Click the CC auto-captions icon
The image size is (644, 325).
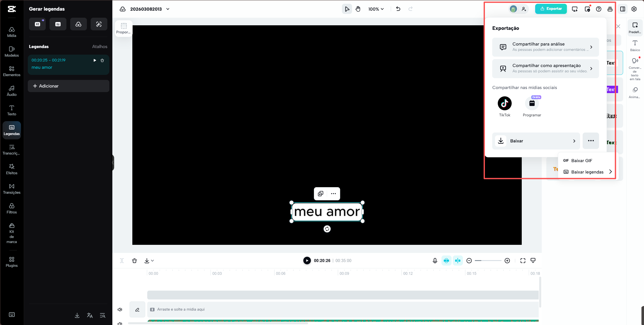pyautogui.click(x=37, y=24)
